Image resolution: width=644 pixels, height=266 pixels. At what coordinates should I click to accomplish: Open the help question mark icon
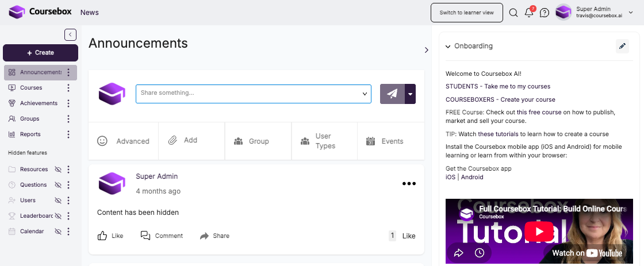tap(544, 13)
